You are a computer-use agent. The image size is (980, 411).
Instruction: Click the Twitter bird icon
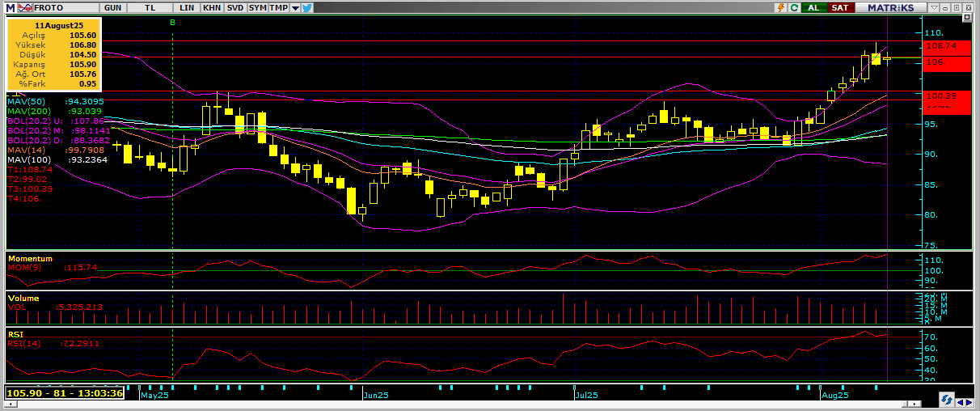pyautogui.click(x=307, y=7)
